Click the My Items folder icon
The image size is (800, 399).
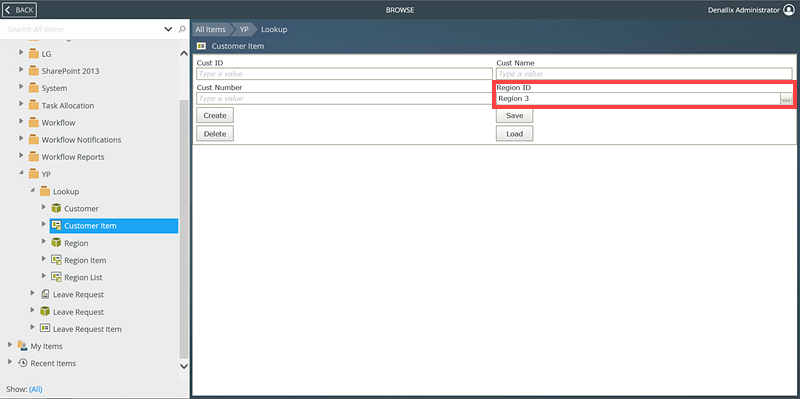pos(22,346)
